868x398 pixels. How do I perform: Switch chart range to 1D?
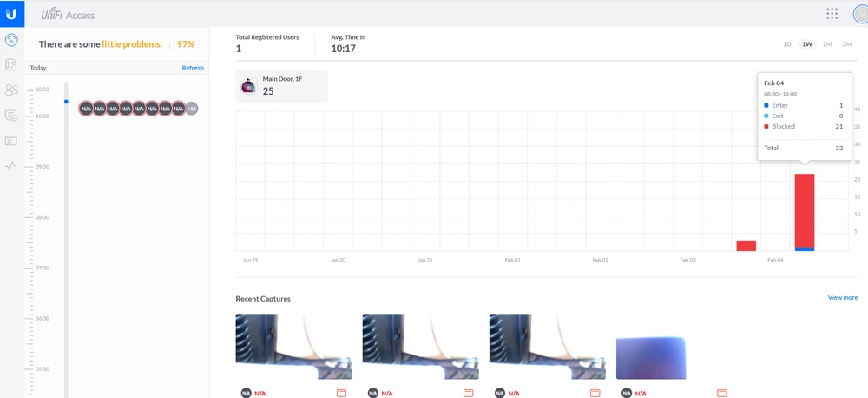(x=787, y=44)
